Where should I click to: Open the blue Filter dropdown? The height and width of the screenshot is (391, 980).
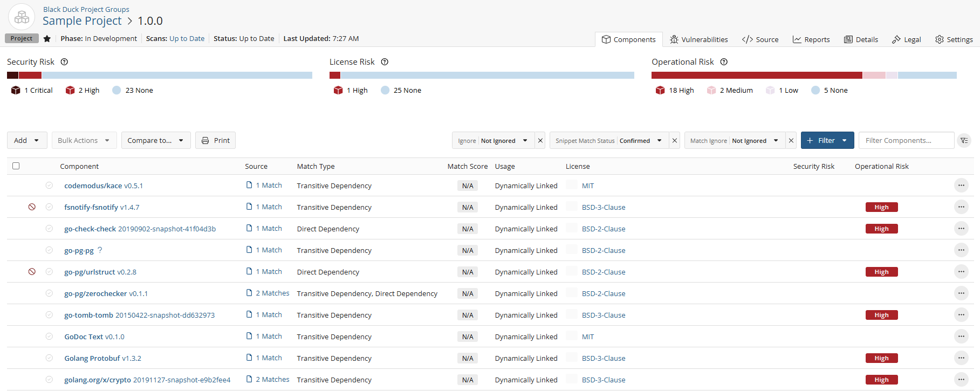pyautogui.click(x=827, y=140)
